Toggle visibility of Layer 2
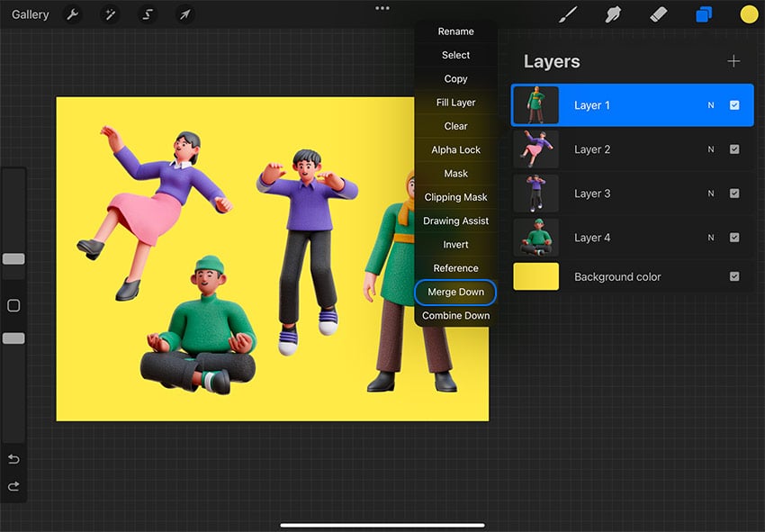Viewport: 765px width, 532px height. coord(736,149)
